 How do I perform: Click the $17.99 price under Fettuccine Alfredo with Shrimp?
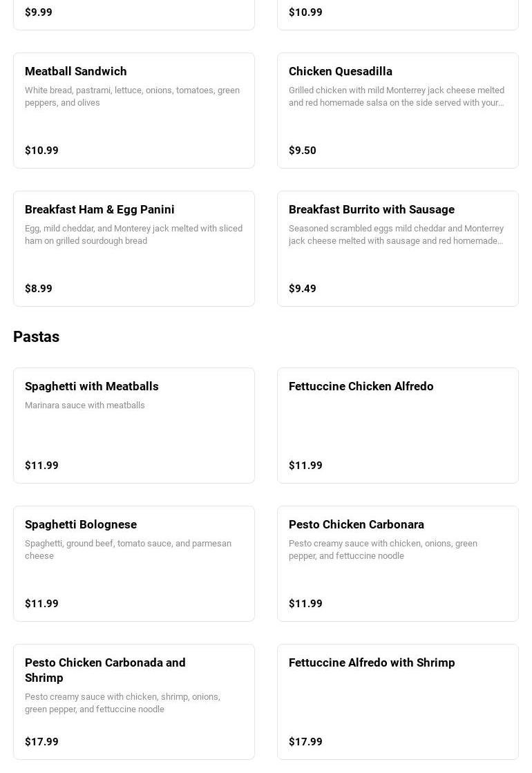click(305, 742)
